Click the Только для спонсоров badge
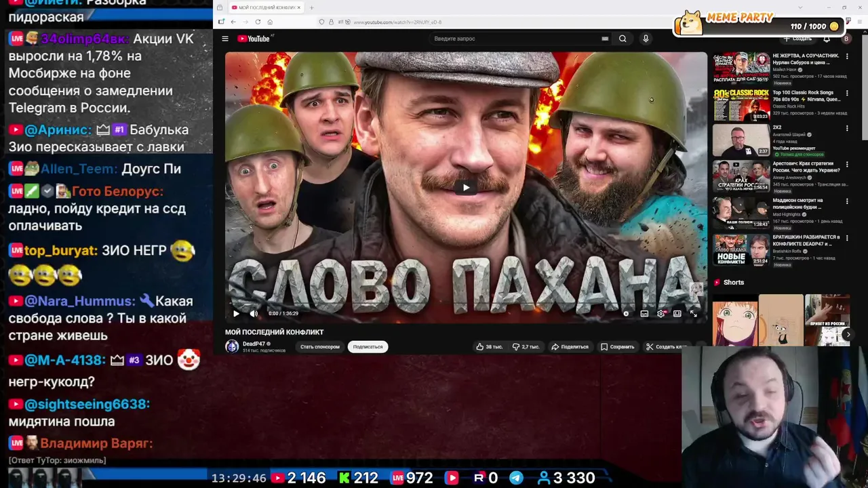 800,155
